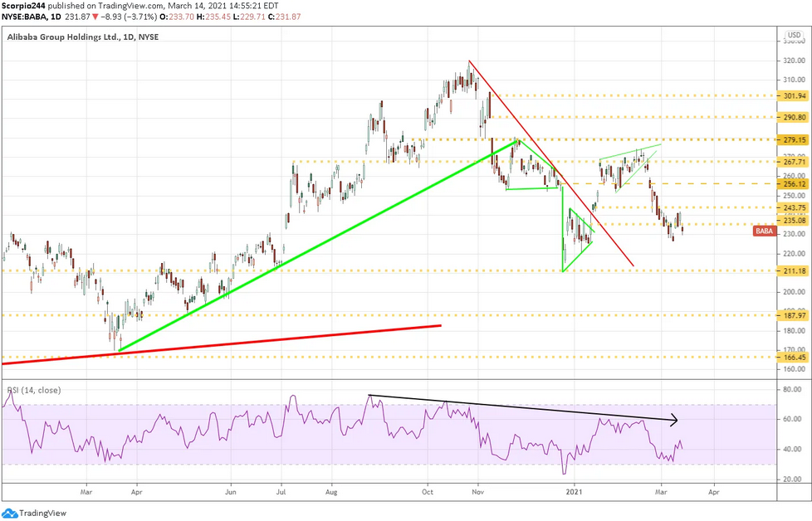This screenshot has height=521, width=812.
Task: Click the 320.00 price axis tick
Action: click(x=795, y=61)
